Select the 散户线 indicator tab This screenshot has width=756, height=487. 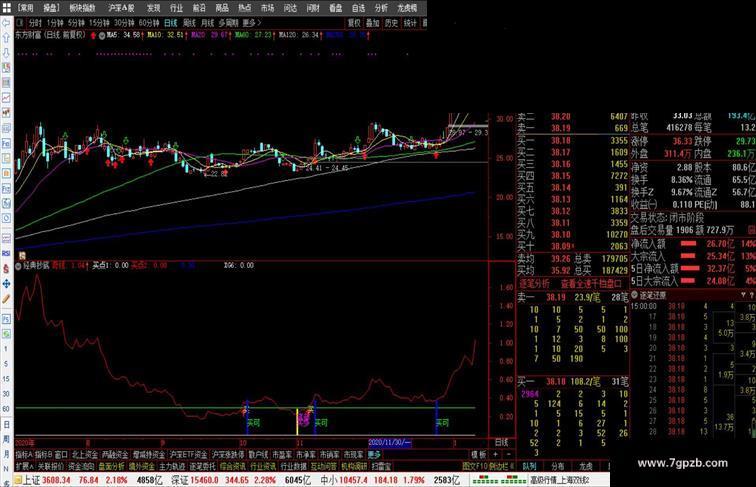pyautogui.click(x=258, y=454)
